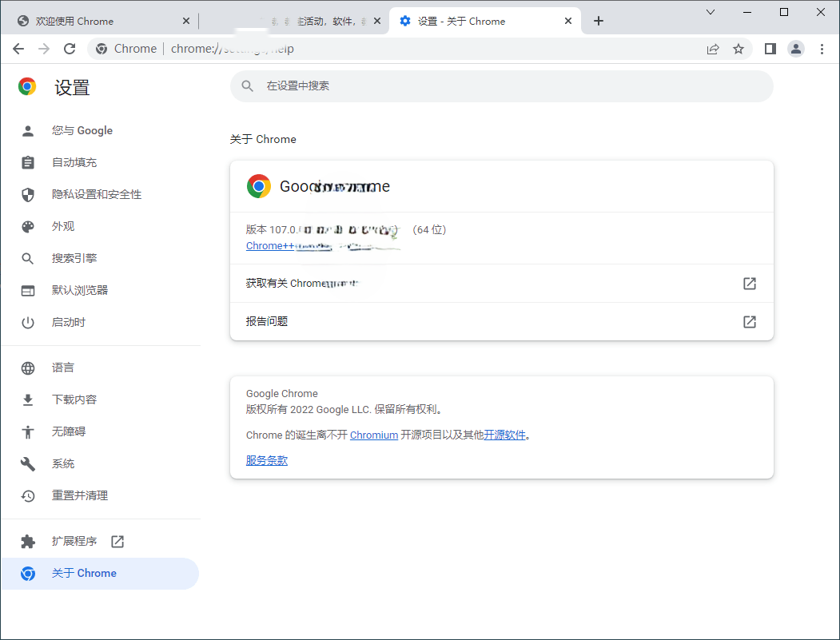Open 外观 settings section

[x=100, y=227]
